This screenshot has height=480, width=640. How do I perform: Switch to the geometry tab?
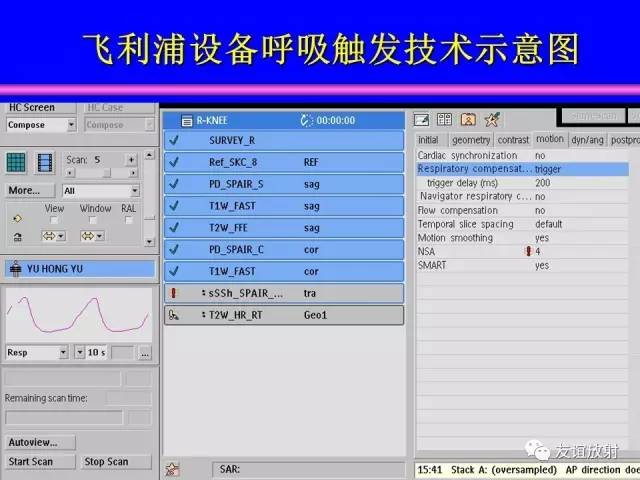click(x=471, y=140)
